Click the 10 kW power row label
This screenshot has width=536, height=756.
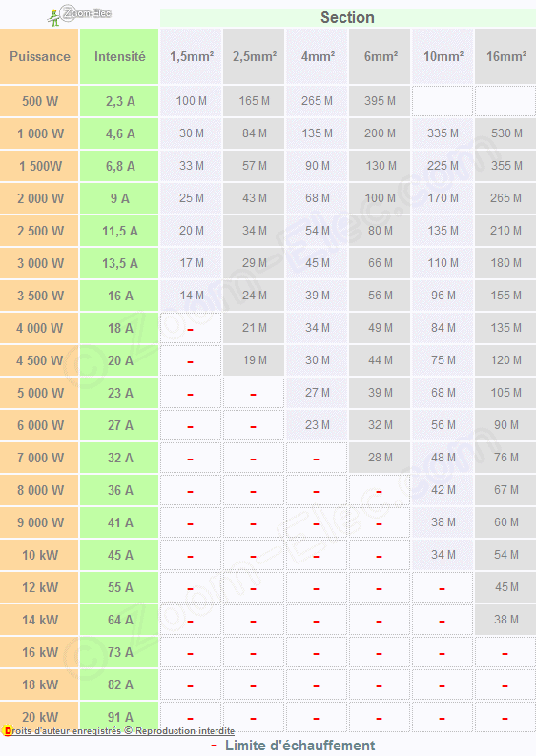pyautogui.click(x=39, y=555)
